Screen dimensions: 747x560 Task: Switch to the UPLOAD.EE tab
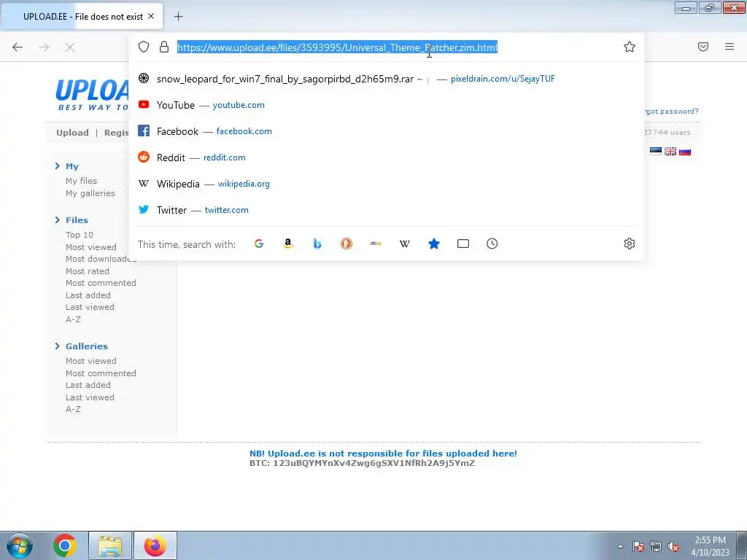point(82,16)
